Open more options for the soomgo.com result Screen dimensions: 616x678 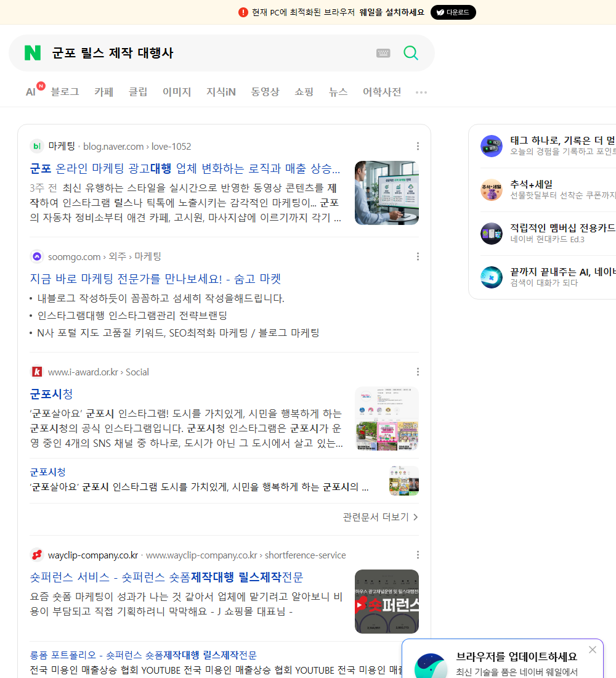[x=418, y=256]
